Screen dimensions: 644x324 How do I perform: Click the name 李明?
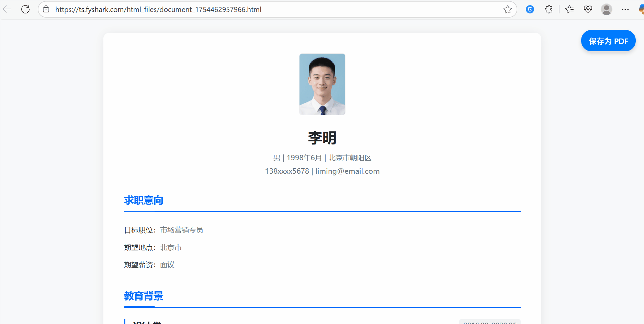pos(322,138)
